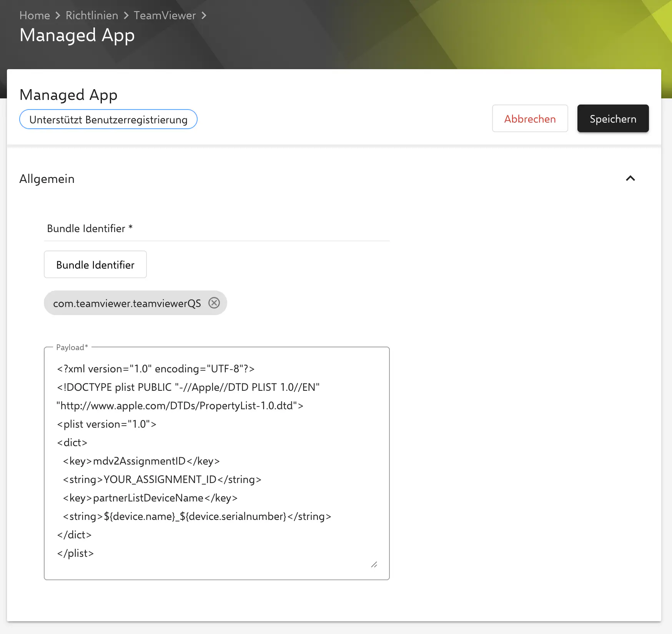Screen dimensions: 672x634
Task: Click the Bundle Identifier required label
Action: point(90,228)
